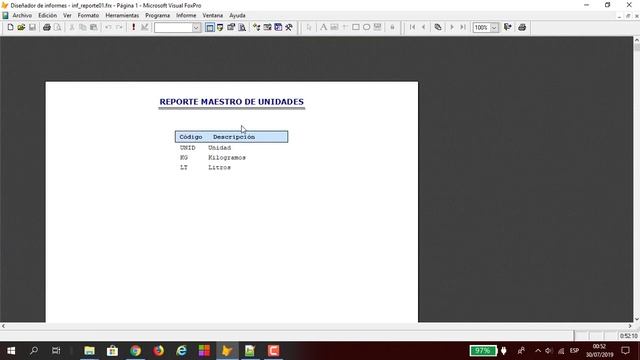Click the Go to Page icon
The width and height of the screenshot is (640, 360).
point(438,27)
